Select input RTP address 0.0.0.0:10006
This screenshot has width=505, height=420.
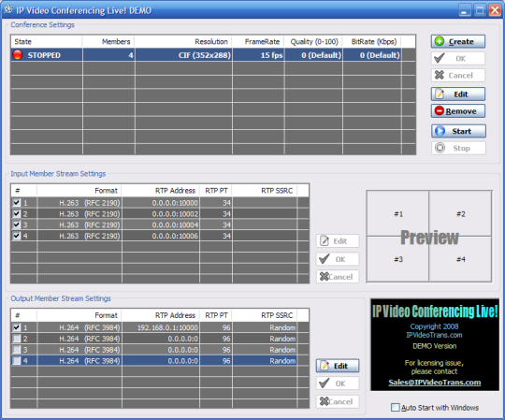161,236
